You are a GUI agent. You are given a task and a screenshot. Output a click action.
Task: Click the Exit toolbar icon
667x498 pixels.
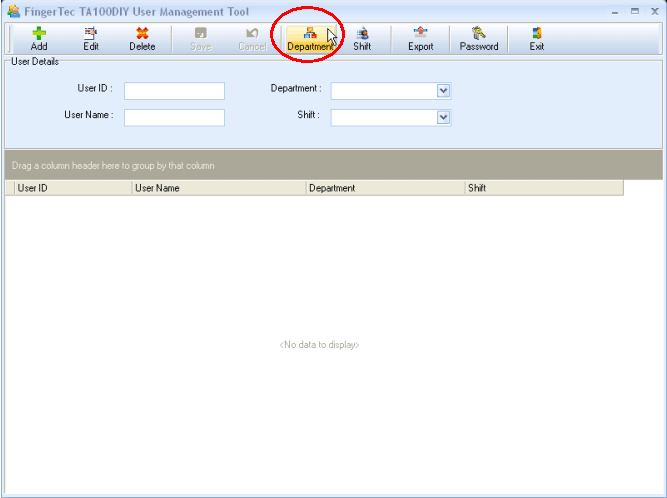(537, 39)
